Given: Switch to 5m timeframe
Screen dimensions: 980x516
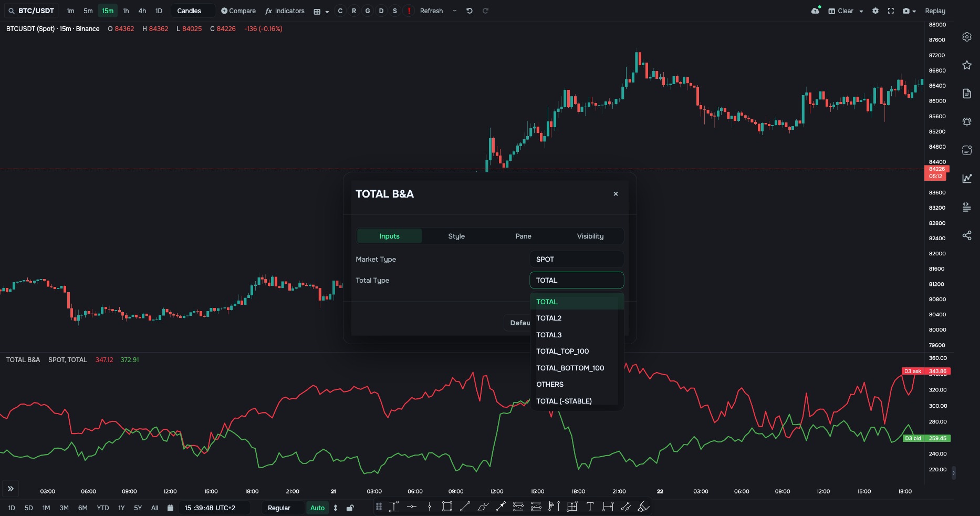Looking at the screenshot, I should [88, 11].
